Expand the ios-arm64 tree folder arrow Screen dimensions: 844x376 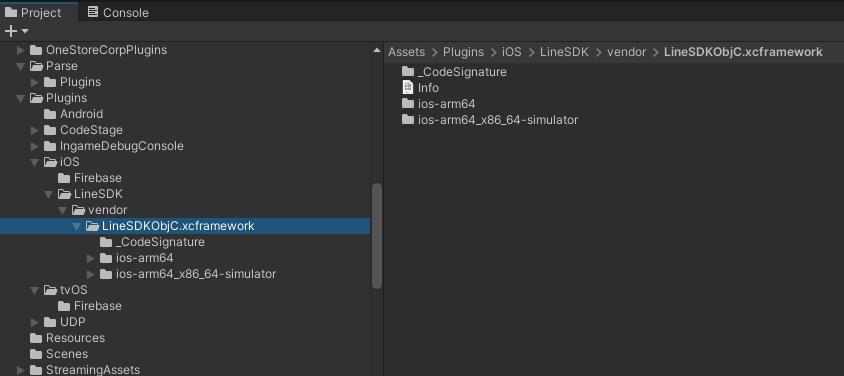[x=91, y=258]
